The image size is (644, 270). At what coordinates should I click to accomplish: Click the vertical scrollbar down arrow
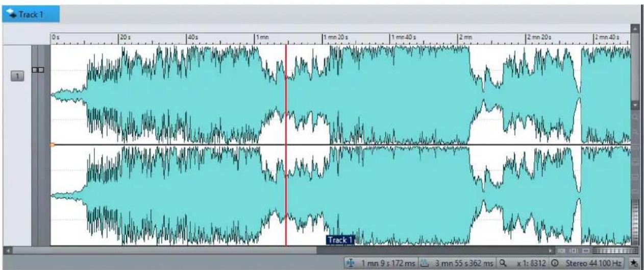(635, 105)
